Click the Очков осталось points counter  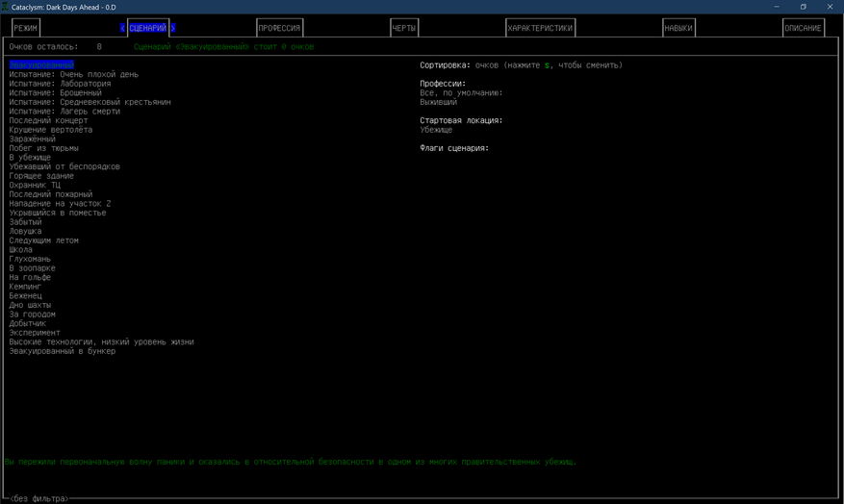pyautogui.click(x=55, y=47)
